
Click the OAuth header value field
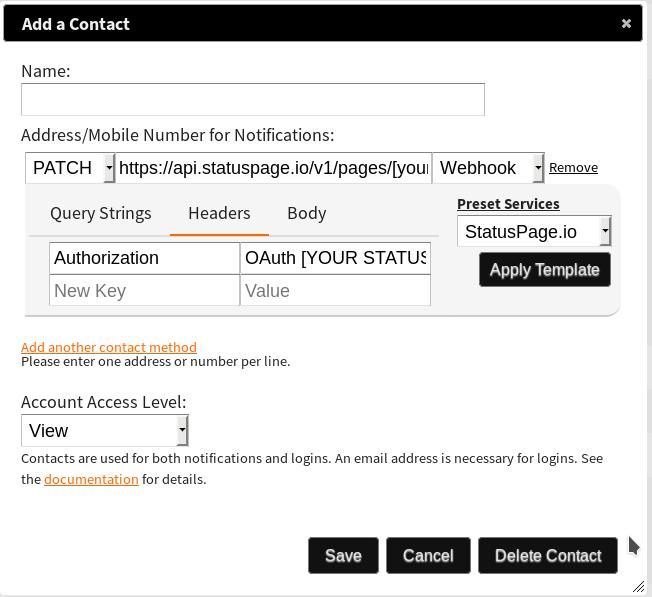[335, 258]
